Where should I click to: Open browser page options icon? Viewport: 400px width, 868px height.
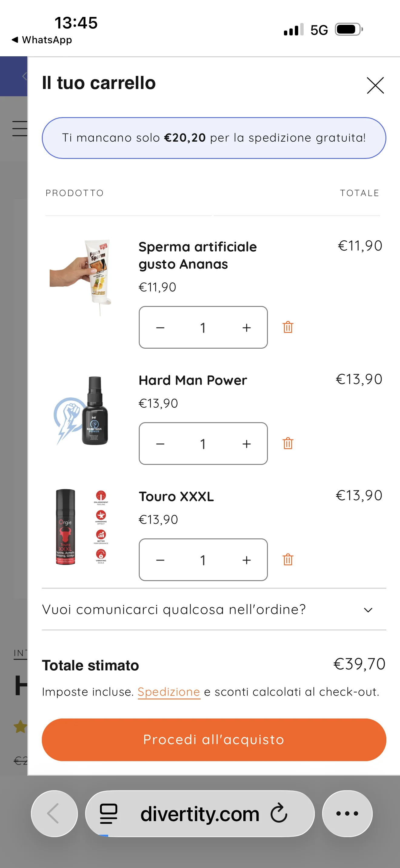click(108, 814)
